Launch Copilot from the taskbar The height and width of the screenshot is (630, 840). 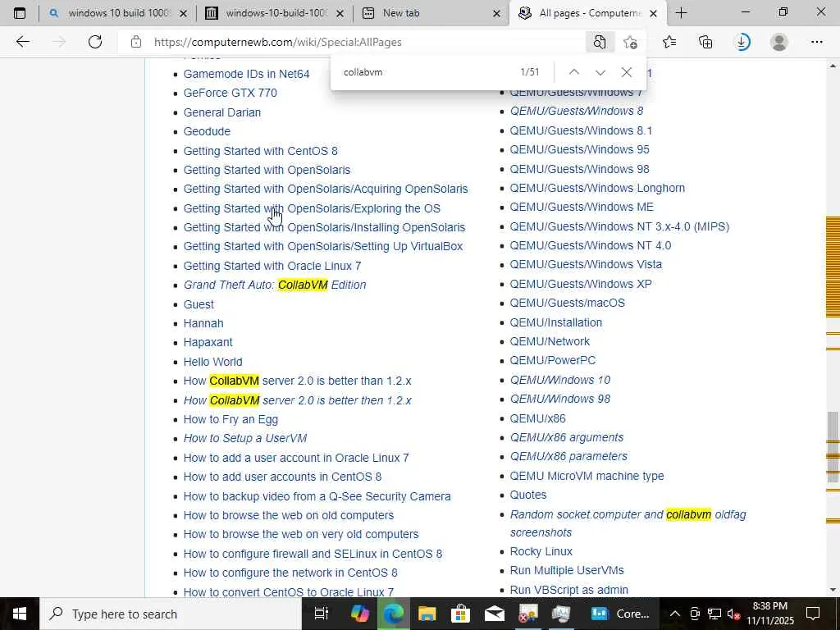[x=359, y=614]
